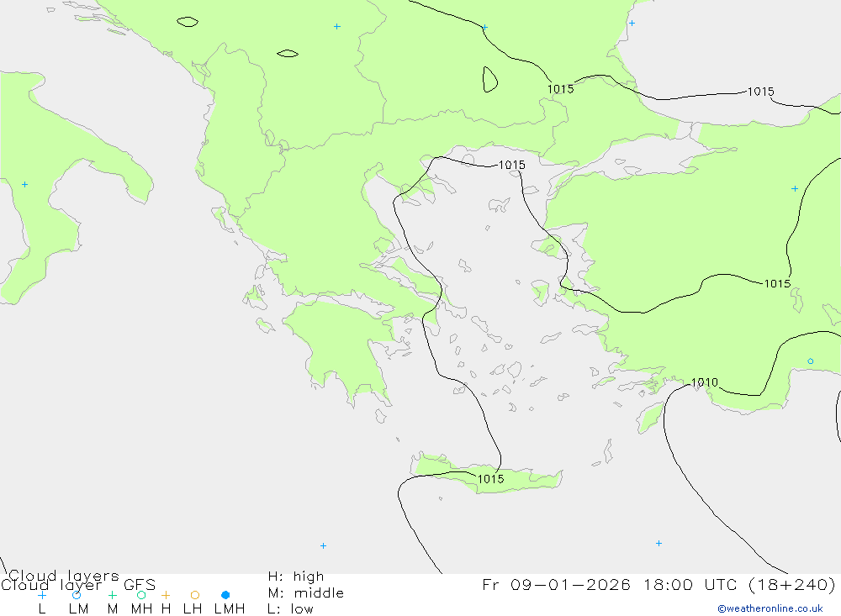Screen dimensions: 841x616
Task: Click the 1010 isobar label
Action: 704,382
